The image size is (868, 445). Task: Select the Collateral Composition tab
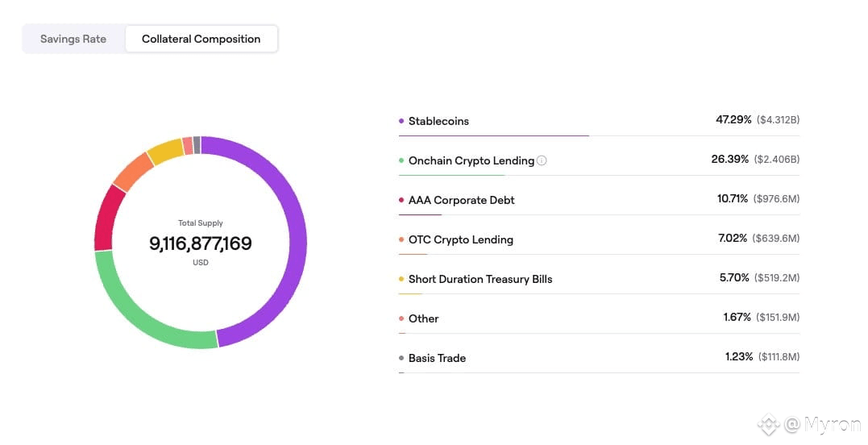pyautogui.click(x=201, y=39)
